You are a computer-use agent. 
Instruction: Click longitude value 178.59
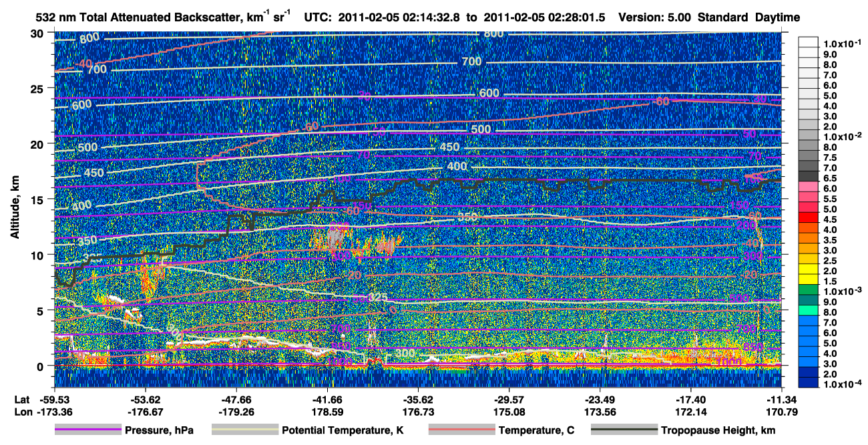point(327,412)
